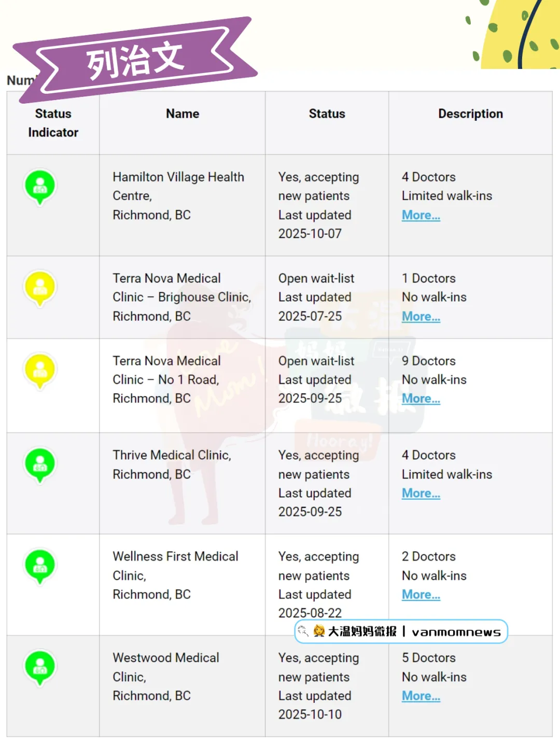The image size is (560, 748).
Task: Open More link for Thrive Medical Clinic
Action: click(x=421, y=493)
